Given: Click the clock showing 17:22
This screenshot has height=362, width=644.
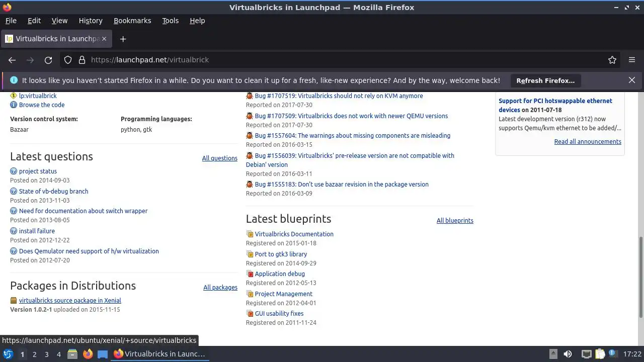Looking at the screenshot, I should pos(632,354).
